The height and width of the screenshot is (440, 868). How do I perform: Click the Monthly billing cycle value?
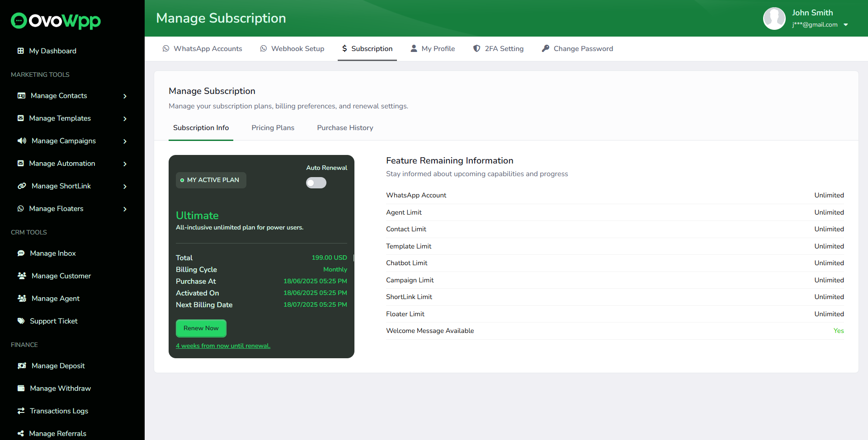click(335, 269)
